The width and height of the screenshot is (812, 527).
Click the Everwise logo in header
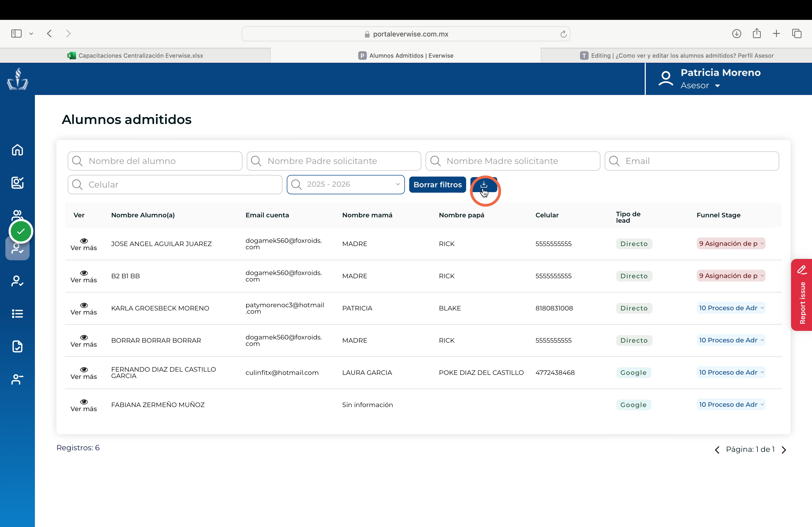coord(17,79)
